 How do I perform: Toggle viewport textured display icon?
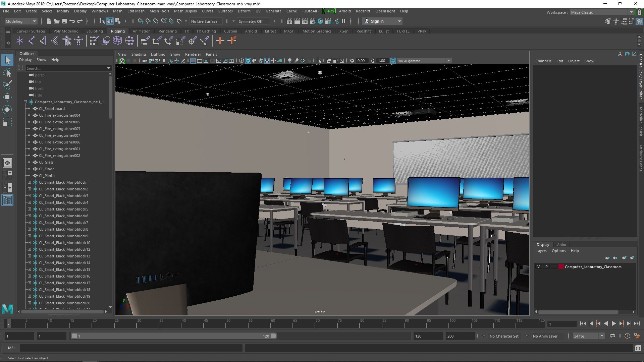pyautogui.click(x=267, y=61)
